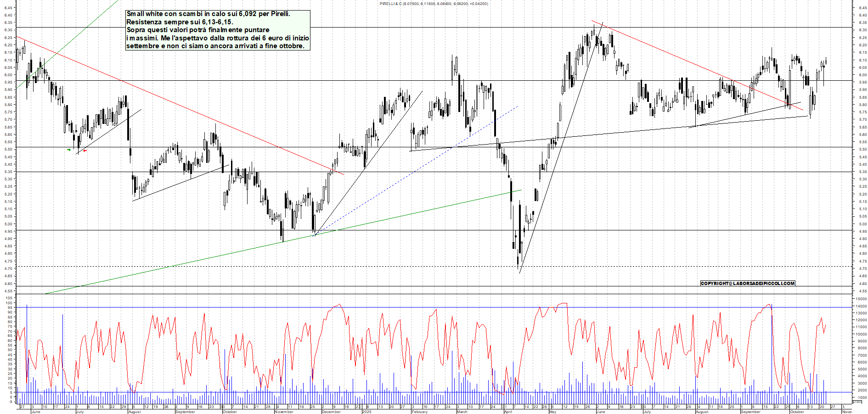Select the February label on time axis
Screen dimensions: 868x414
[x=419, y=412]
